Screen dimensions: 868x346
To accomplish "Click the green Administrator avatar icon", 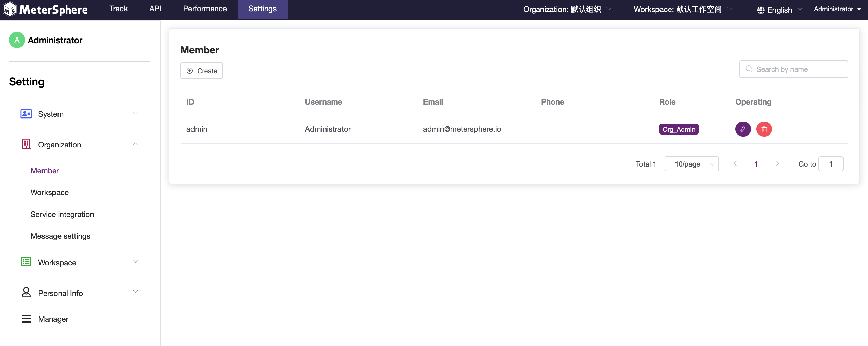I will coord(17,40).
